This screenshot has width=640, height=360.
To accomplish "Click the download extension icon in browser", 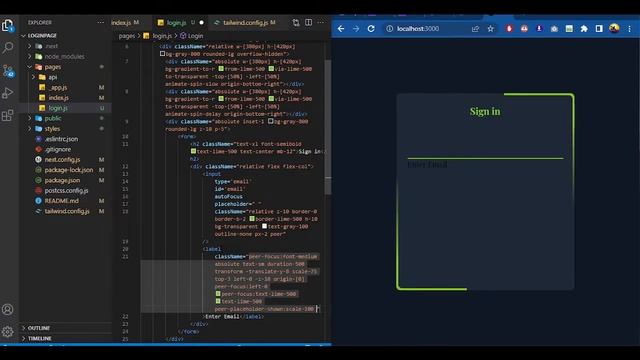I will click(x=539, y=29).
